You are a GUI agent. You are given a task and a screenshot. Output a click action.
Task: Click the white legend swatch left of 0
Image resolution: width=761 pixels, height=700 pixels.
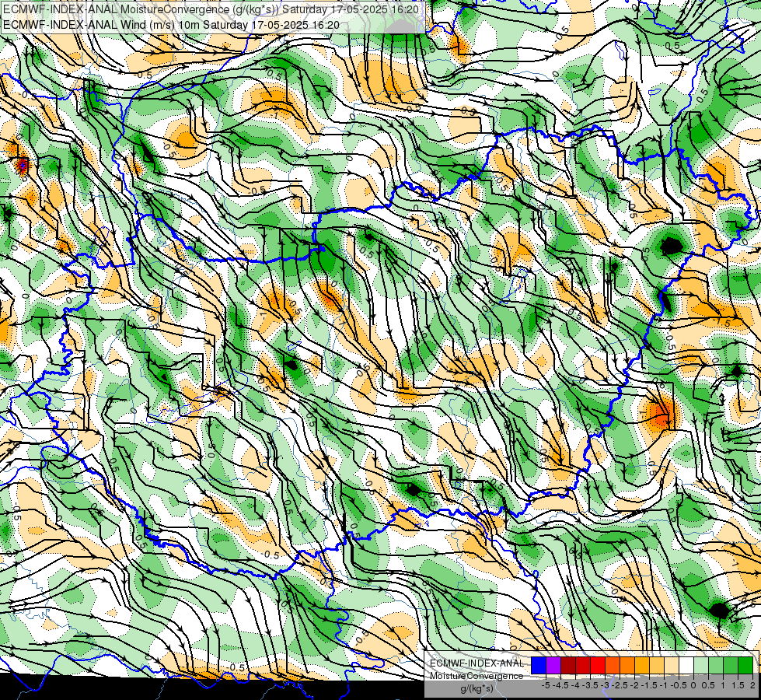pos(686,665)
